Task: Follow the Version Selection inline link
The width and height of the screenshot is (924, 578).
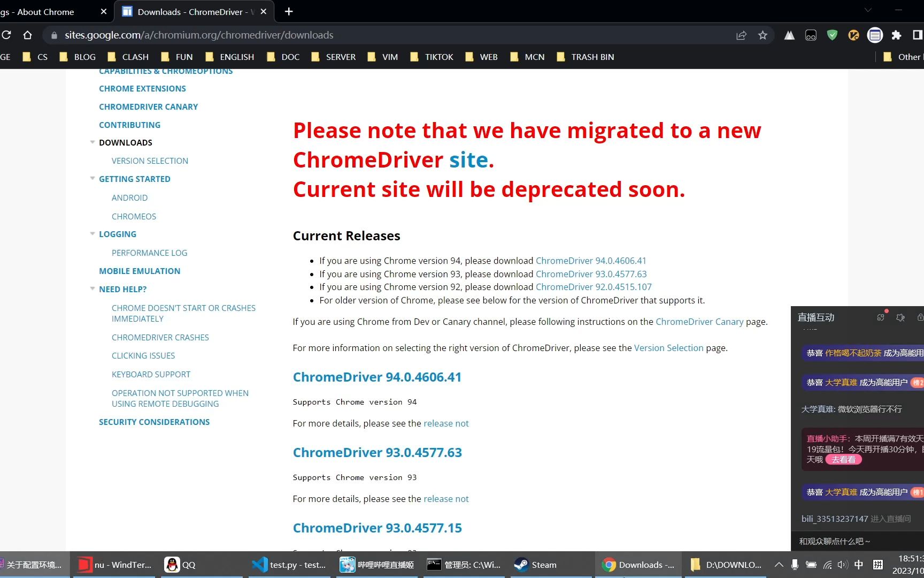Action: point(668,348)
